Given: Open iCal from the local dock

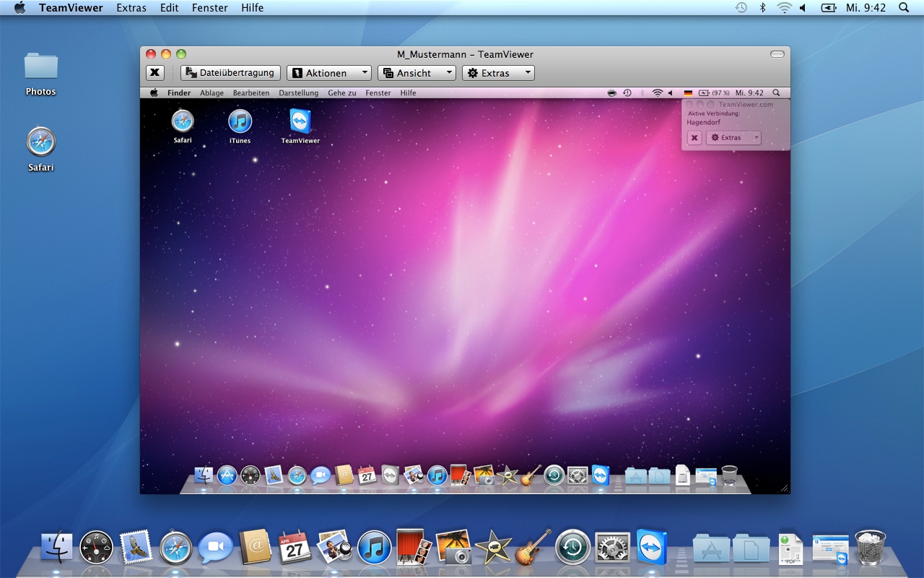Looking at the screenshot, I should (x=295, y=548).
